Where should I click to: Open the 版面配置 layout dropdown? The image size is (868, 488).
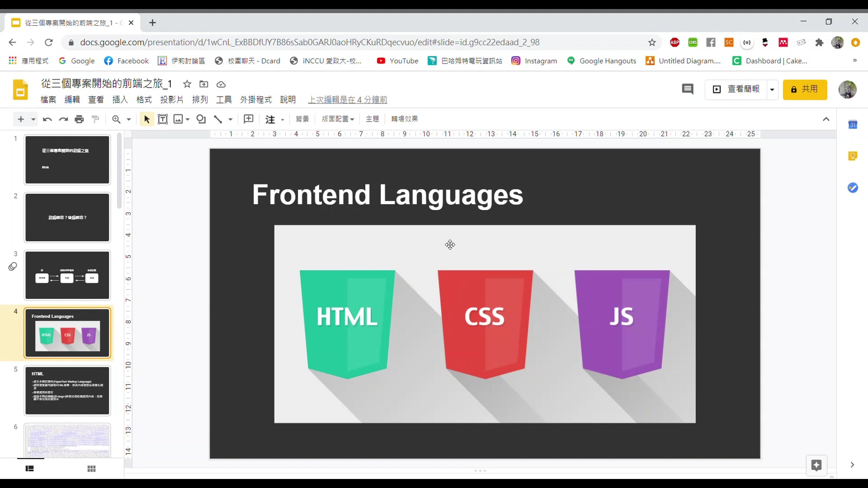338,119
